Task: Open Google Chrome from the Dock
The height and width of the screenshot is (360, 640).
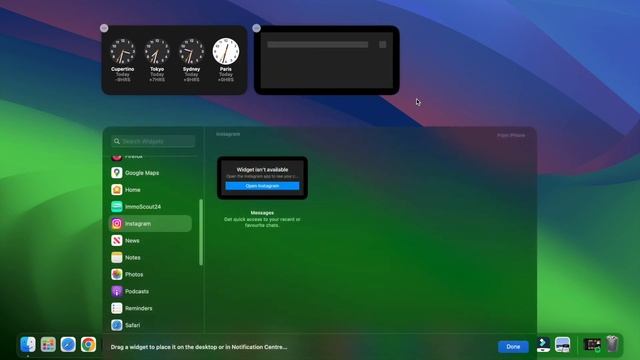Action: pyautogui.click(x=88, y=344)
